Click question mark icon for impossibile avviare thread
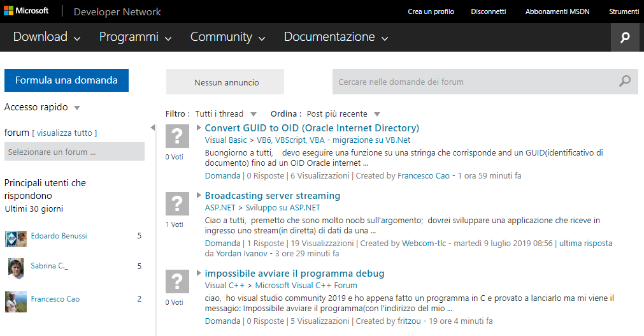Screen dimensions: 644x336 click(x=177, y=281)
